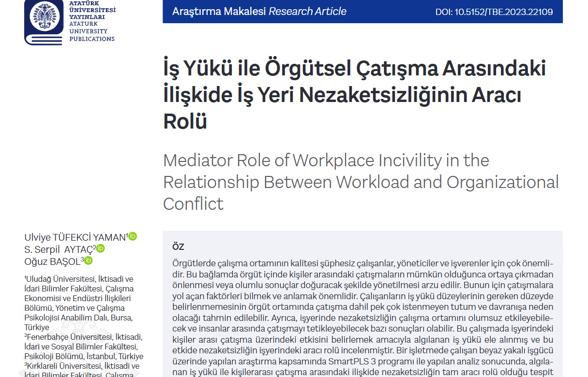Click the abstract's first word 'Örgütlerde'
Viewport: 588px width, 377px height.
pyautogui.click(x=192, y=263)
